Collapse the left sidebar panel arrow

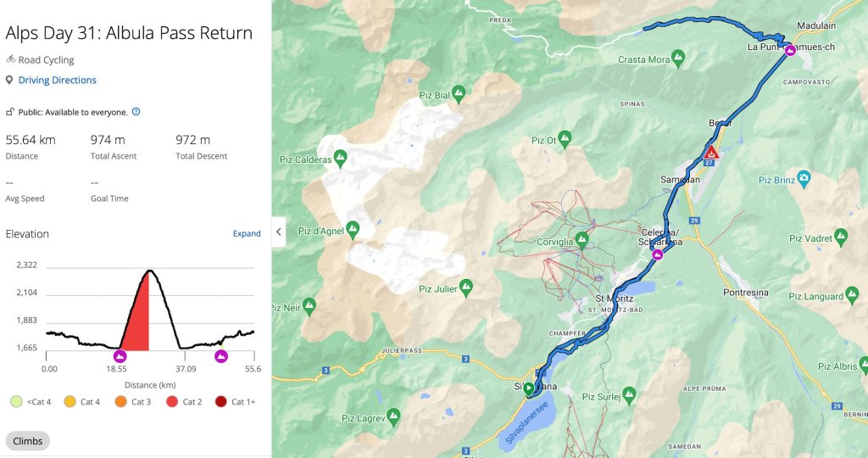278,231
